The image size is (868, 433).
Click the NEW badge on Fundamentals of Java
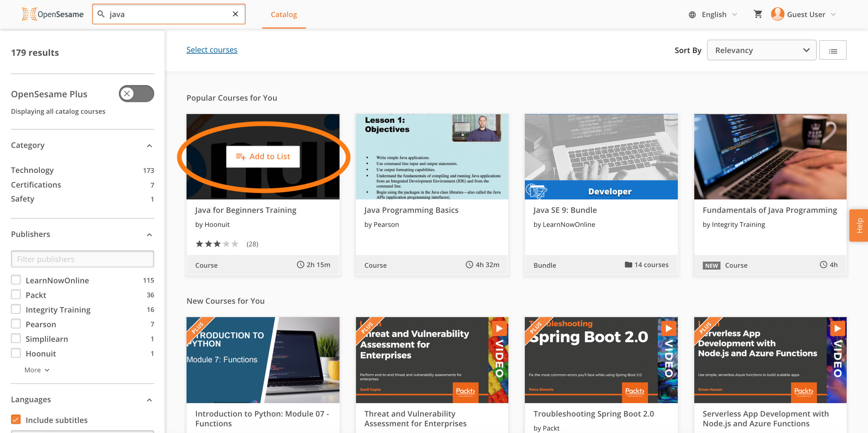coord(711,265)
